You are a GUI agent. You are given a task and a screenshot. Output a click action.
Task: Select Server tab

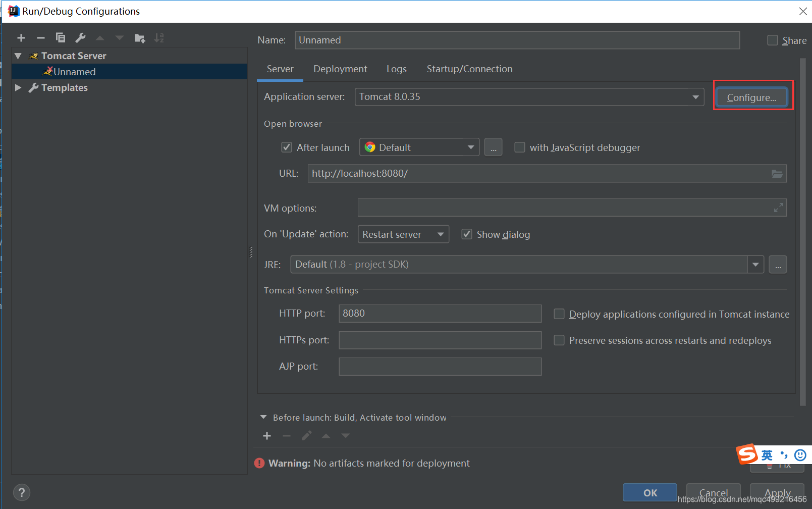pyautogui.click(x=280, y=69)
